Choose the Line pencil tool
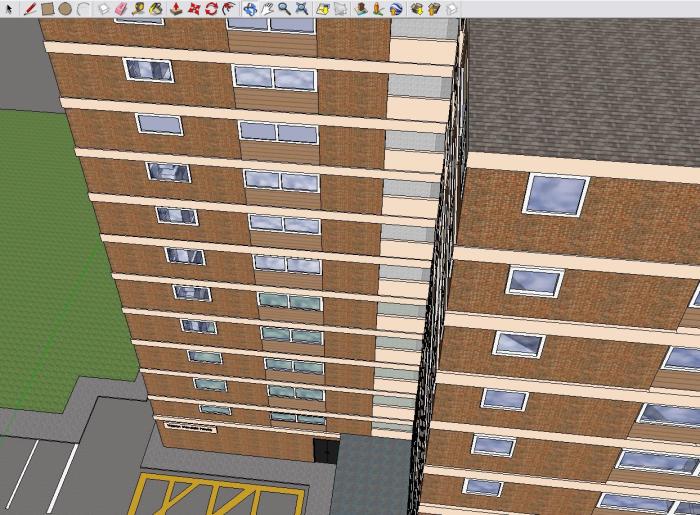 pos(29,8)
